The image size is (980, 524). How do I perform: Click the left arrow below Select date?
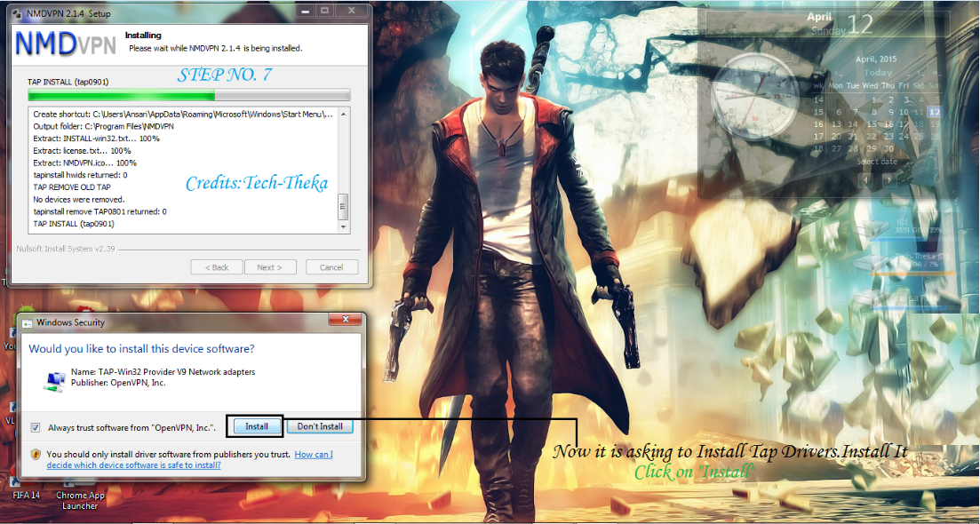(x=865, y=180)
